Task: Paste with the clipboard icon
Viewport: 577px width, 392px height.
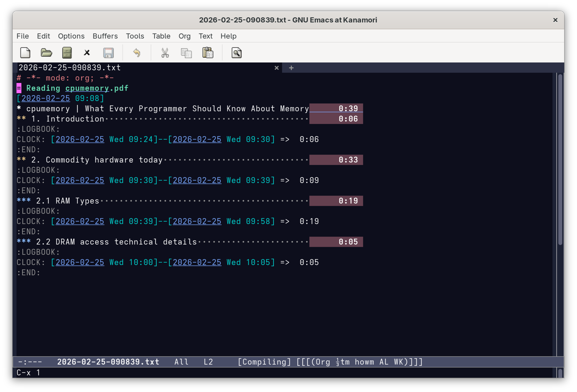Action: click(208, 53)
